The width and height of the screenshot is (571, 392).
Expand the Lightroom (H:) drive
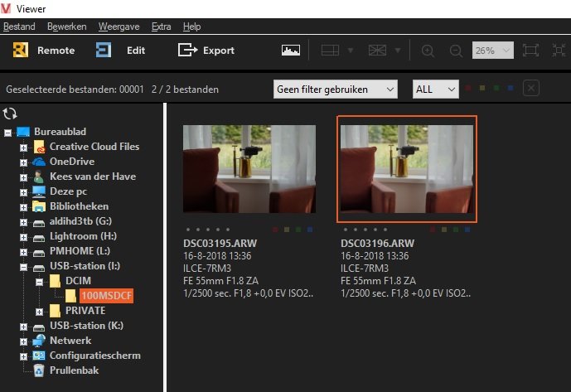25,237
